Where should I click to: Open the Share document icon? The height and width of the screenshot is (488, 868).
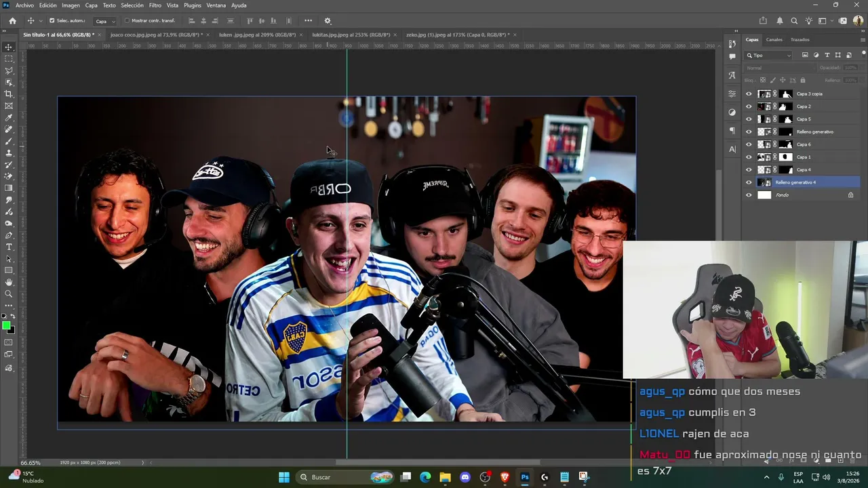(x=764, y=21)
